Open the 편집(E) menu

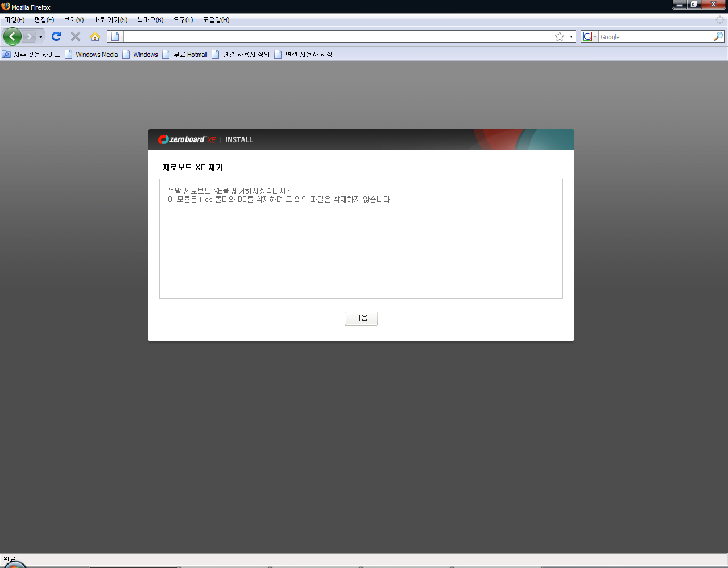pos(44,20)
